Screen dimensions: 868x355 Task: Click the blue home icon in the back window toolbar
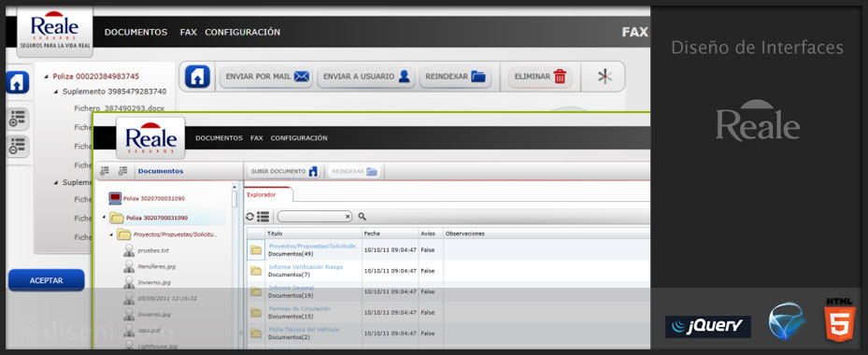(x=198, y=77)
